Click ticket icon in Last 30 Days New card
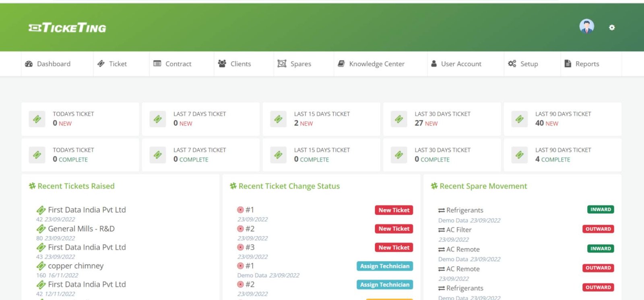Screen dimensions: 644x300 click(x=399, y=119)
